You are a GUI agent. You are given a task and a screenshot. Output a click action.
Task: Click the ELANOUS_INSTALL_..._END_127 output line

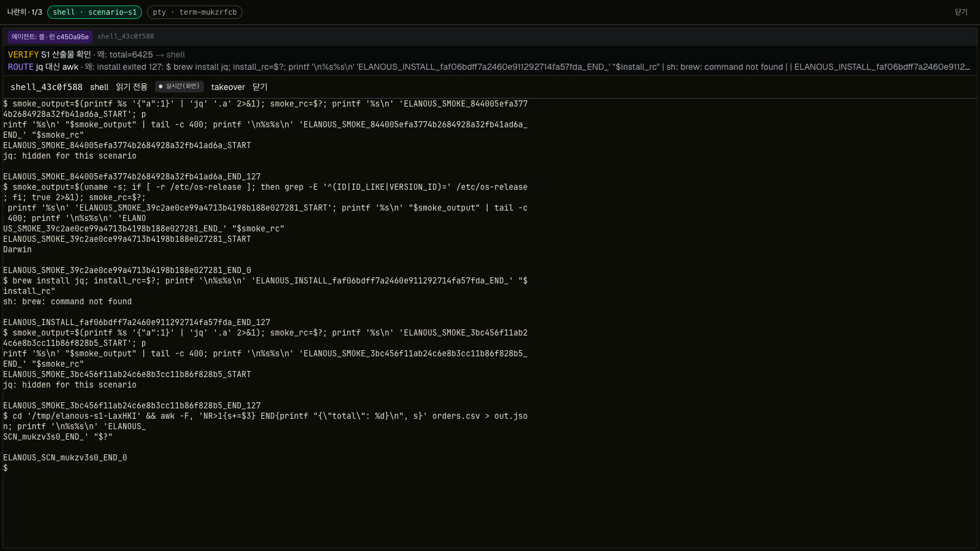pos(137,323)
